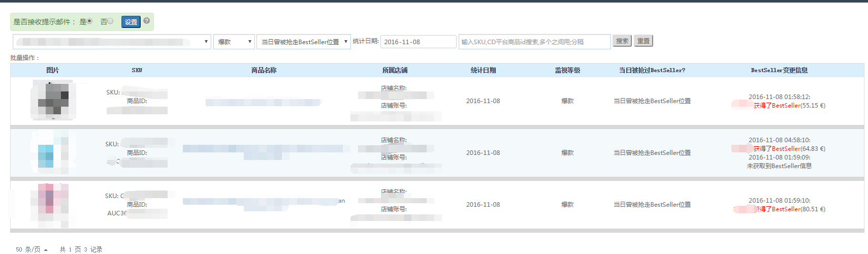Click the 统计日期 column header

[483, 70]
